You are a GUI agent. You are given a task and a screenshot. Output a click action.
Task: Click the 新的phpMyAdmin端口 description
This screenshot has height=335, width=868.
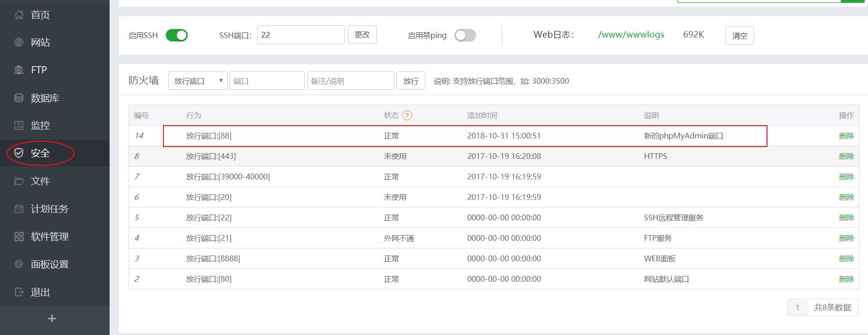[684, 136]
